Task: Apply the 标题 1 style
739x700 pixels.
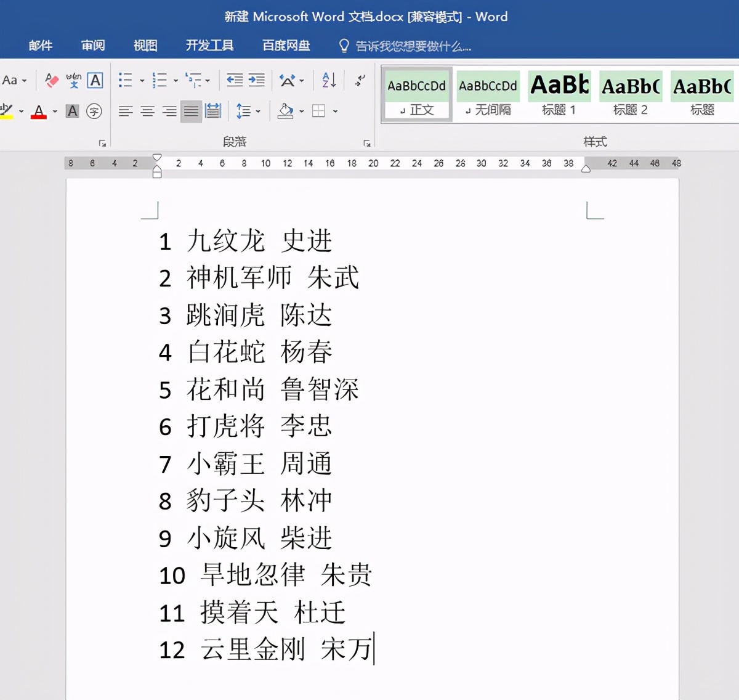Action: [x=559, y=92]
